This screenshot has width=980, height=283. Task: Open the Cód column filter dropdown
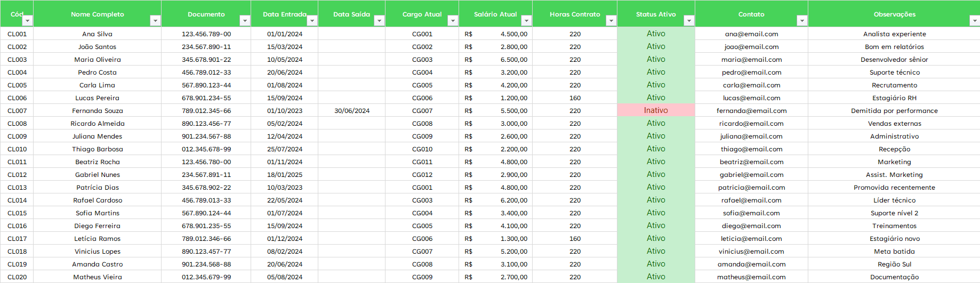[28, 21]
